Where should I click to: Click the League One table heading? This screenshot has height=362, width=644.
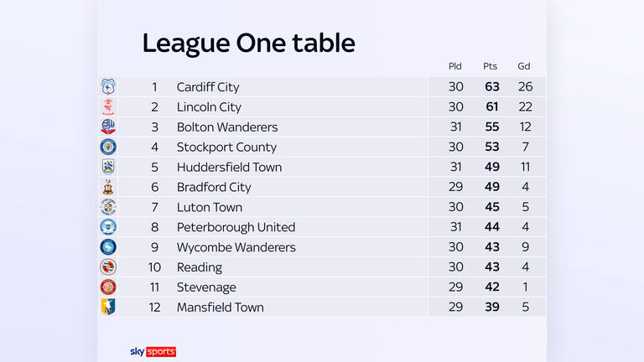coord(248,43)
